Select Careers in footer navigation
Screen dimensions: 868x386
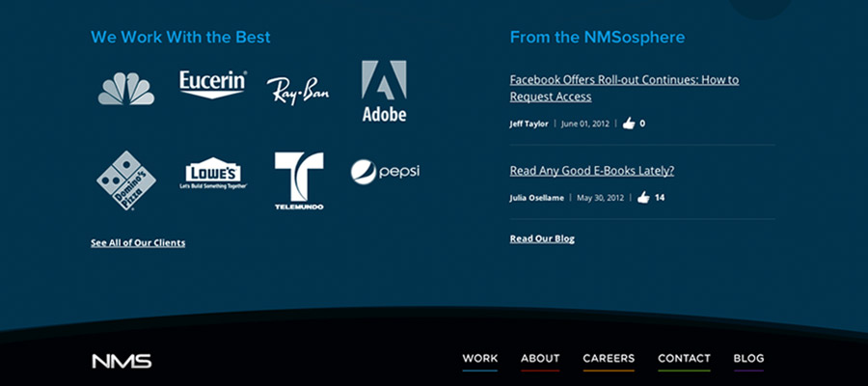pyautogui.click(x=609, y=358)
